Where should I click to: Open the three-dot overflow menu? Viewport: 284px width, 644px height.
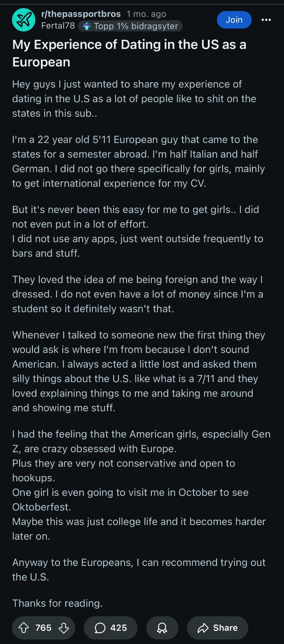[266, 20]
